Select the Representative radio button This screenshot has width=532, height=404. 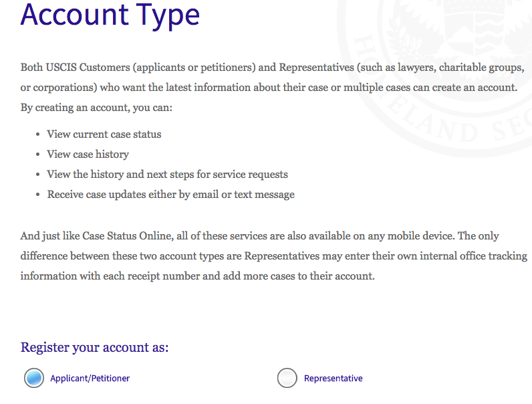[x=287, y=378]
